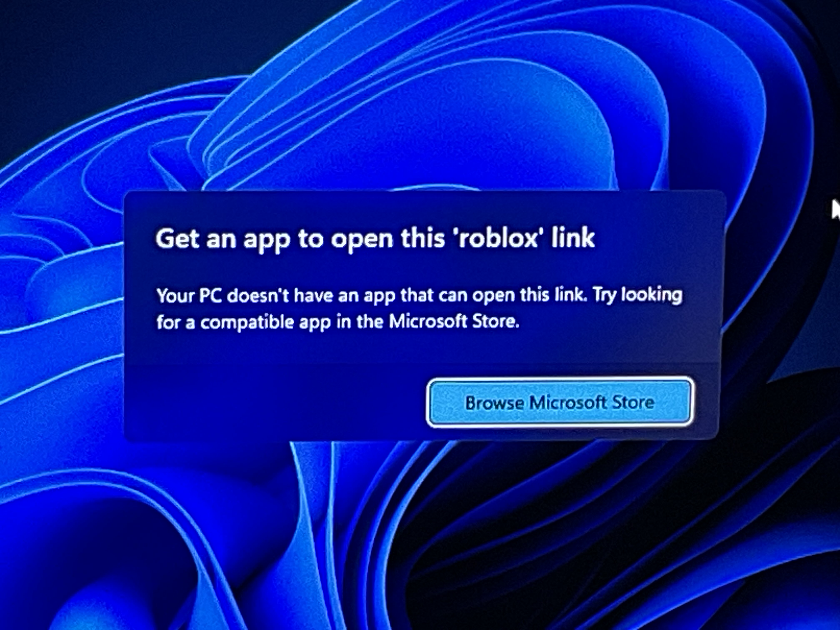Click the desktop wallpaper left of the dialog
The width and height of the screenshot is (840, 630).
(x=61, y=315)
